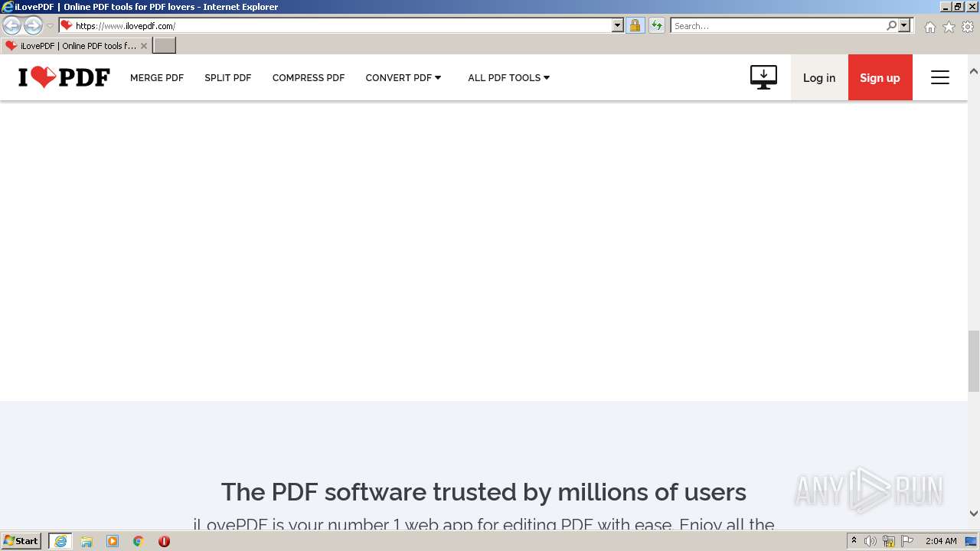980x551 pixels.
Task: Click the search magnifier icon
Action: click(x=891, y=25)
